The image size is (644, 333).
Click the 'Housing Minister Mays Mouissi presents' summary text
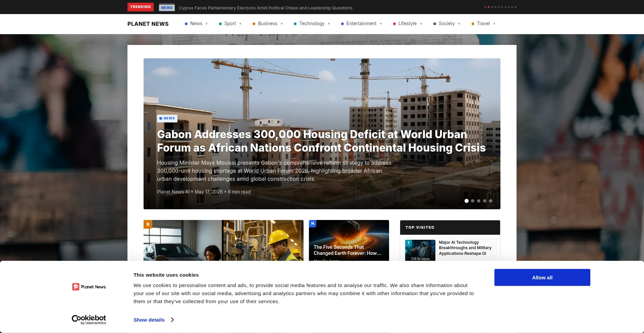coord(274,171)
